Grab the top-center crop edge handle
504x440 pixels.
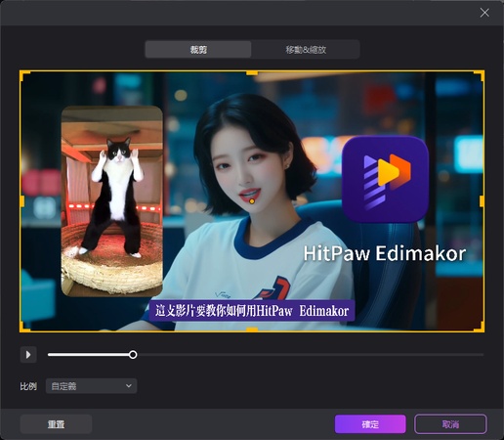tap(252, 72)
